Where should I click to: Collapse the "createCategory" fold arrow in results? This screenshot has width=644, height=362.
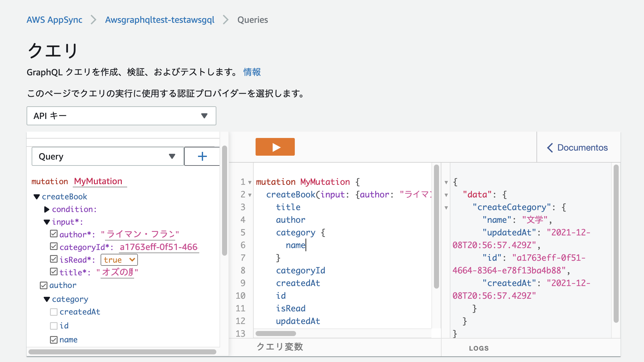tap(446, 208)
